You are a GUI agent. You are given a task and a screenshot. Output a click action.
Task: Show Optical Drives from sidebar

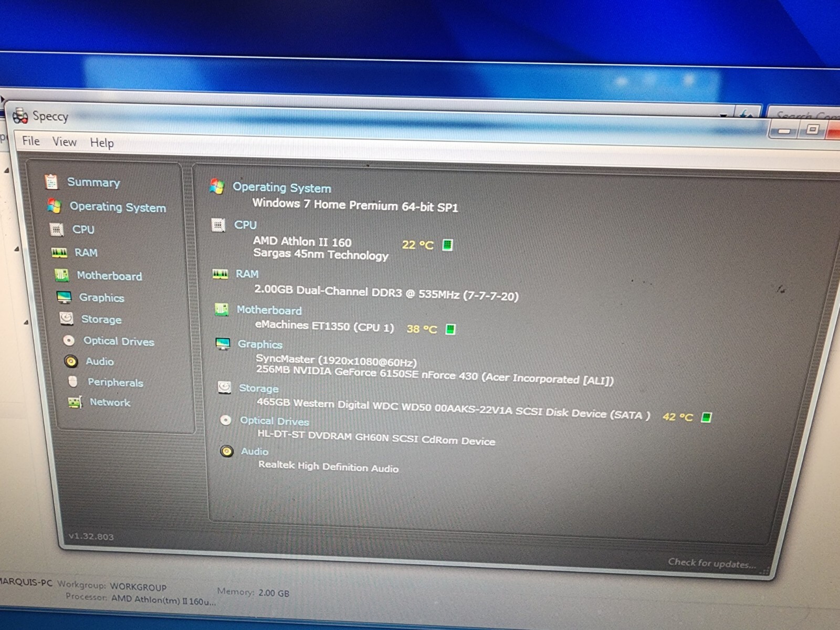(x=119, y=341)
